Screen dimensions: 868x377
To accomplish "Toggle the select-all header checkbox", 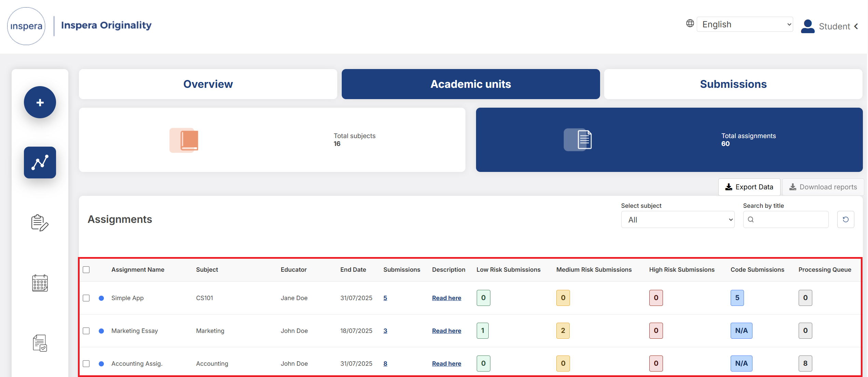I will click(86, 270).
